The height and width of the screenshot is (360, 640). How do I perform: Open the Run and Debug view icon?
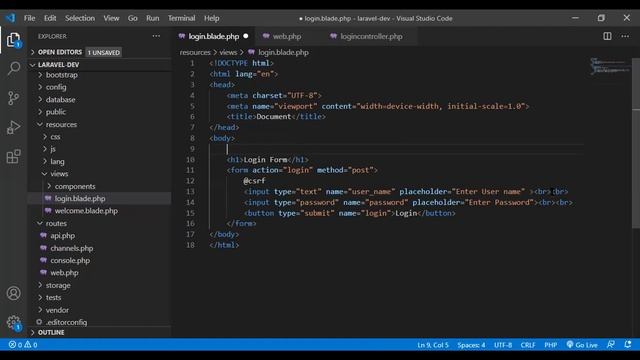(x=13, y=127)
